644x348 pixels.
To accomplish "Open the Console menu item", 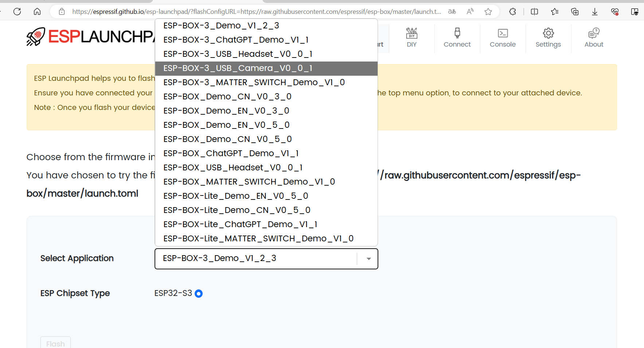I will click(x=503, y=38).
